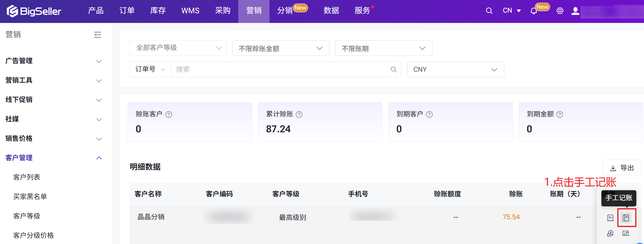Click the 搜索 input field
The width and height of the screenshot is (644, 244).
click(279, 69)
